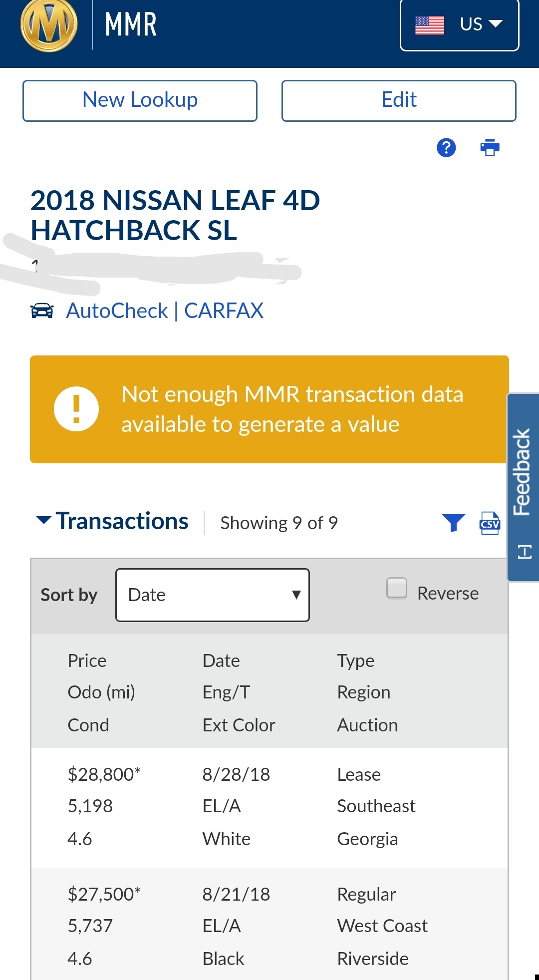Check the Reverse checkbox

pyautogui.click(x=397, y=588)
